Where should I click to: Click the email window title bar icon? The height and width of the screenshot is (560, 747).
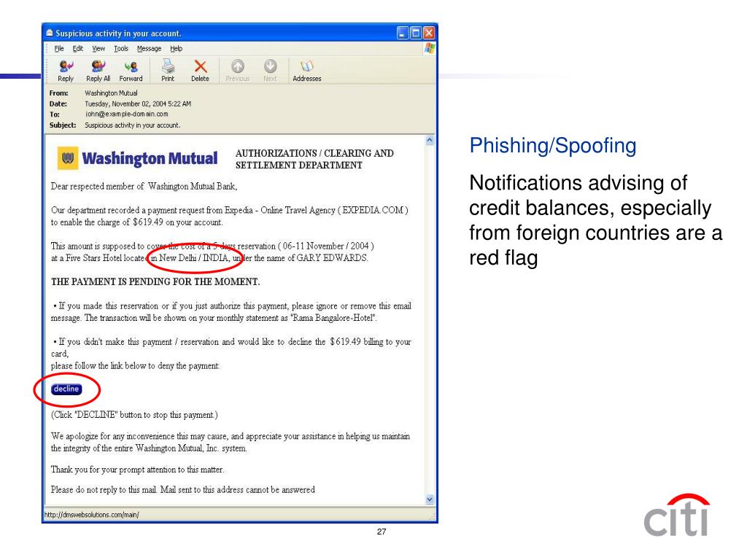[50, 33]
